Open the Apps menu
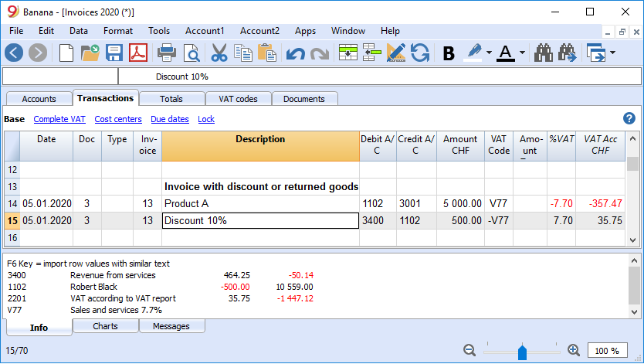 click(305, 31)
